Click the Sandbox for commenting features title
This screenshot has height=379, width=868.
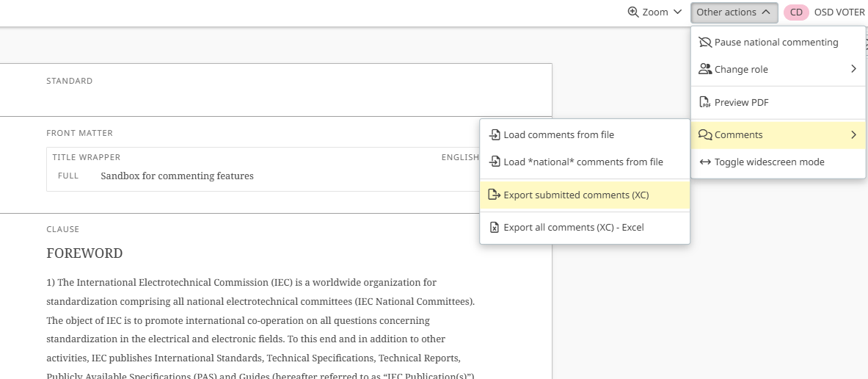tap(177, 176)
